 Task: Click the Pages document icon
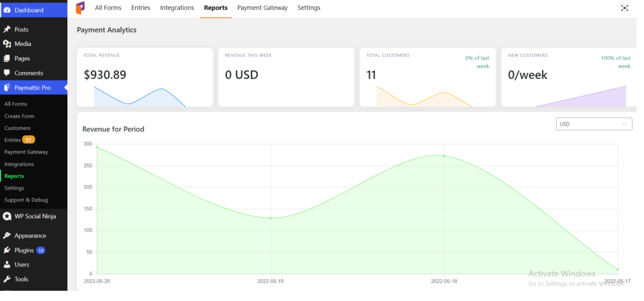coord(7,58)
